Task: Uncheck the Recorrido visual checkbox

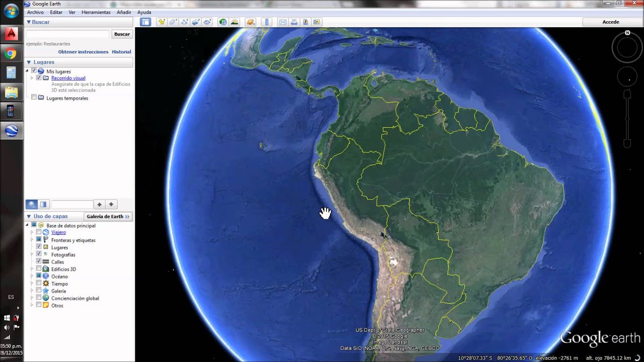Action: (x=39, y=78)
